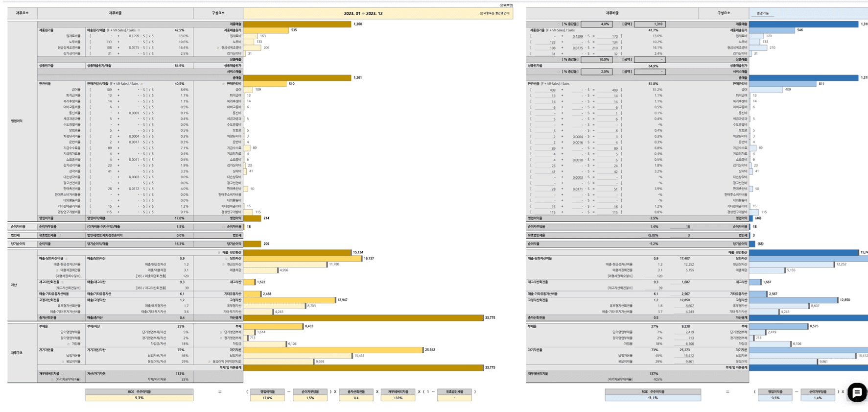Click the empty 금액 input in 상품매출 row
Screen dimensions: 868x412
(649, 60)
